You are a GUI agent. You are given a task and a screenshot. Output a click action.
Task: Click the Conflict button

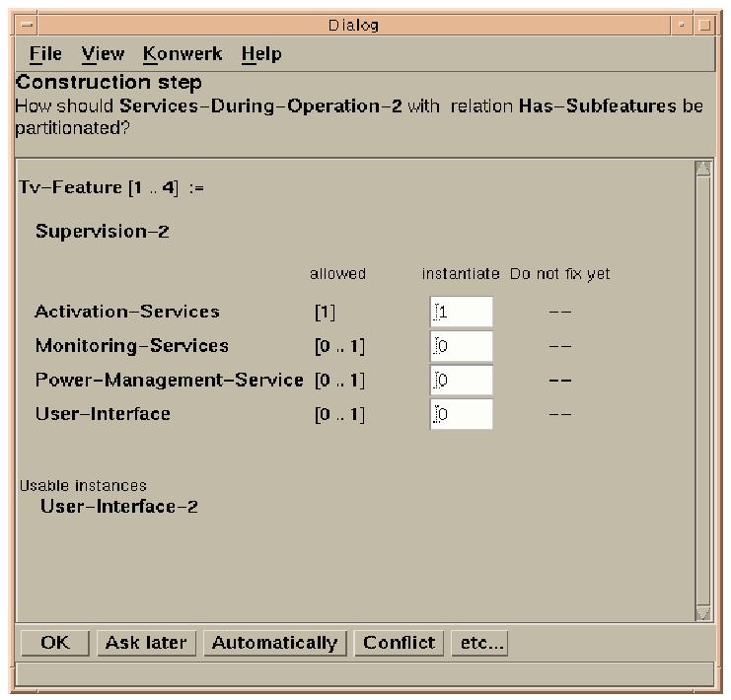tap(400, 643)
